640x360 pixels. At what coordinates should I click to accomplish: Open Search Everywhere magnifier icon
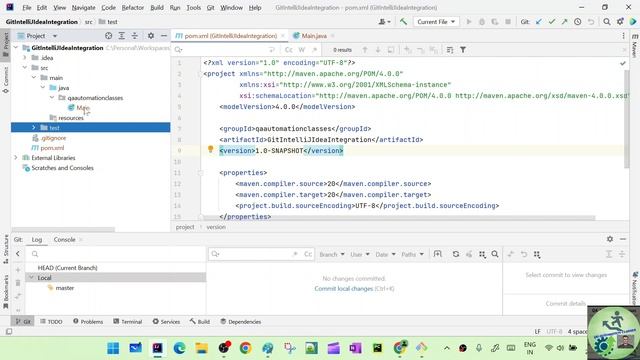pos(607,22)
